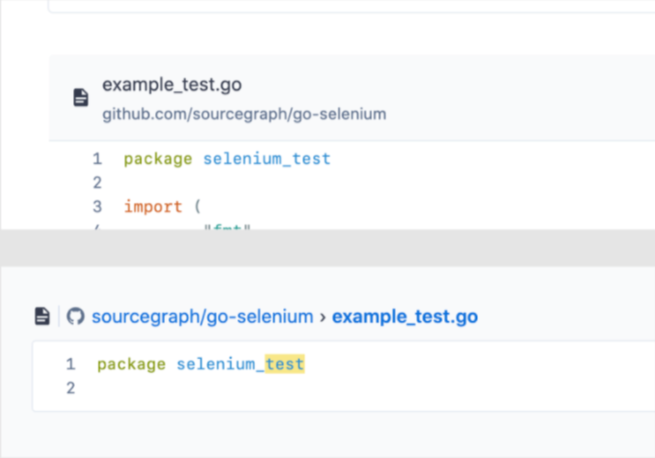Select line number 1 in the upper code snippet
Viewport: 655px width, 458px height.
click(97, 159)
